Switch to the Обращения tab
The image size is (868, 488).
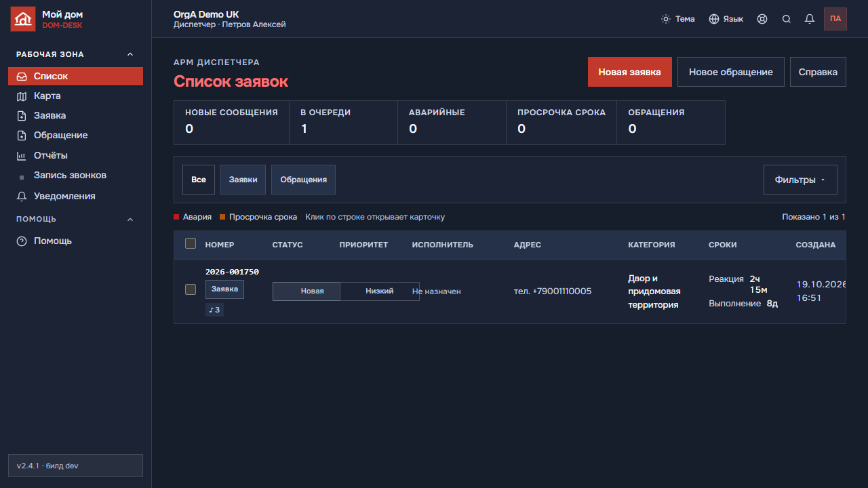(303, 180)
